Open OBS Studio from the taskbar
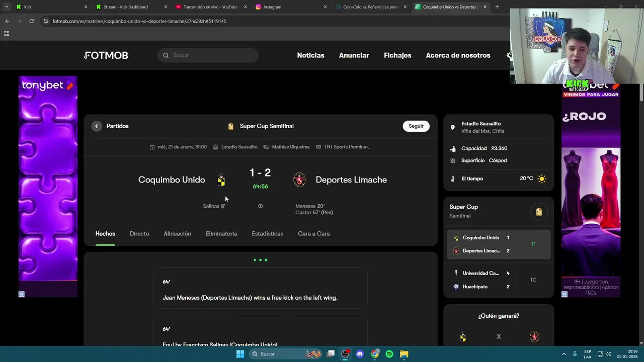644x362 pixels. [345, 354]
